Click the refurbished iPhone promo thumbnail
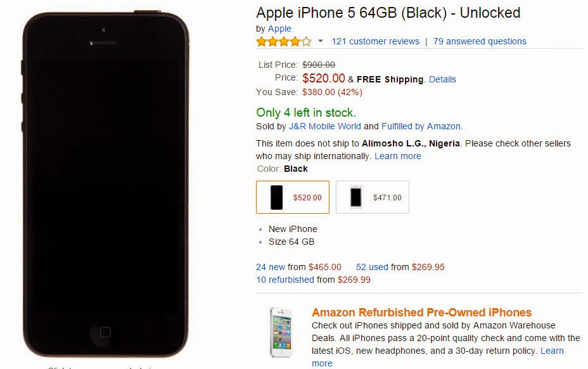The height and width of the screenshot is (369, 588). tap(281, 333)
